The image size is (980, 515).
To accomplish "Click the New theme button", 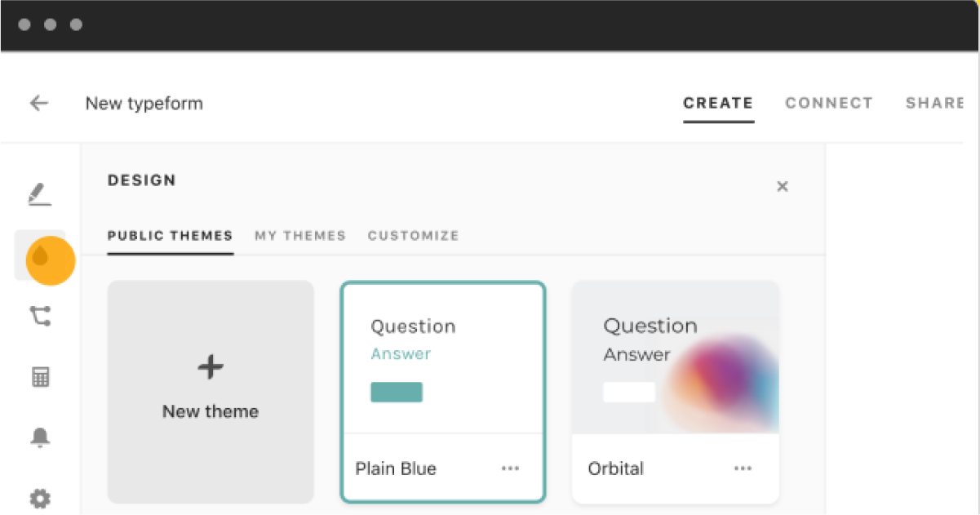I will point(211,392).
